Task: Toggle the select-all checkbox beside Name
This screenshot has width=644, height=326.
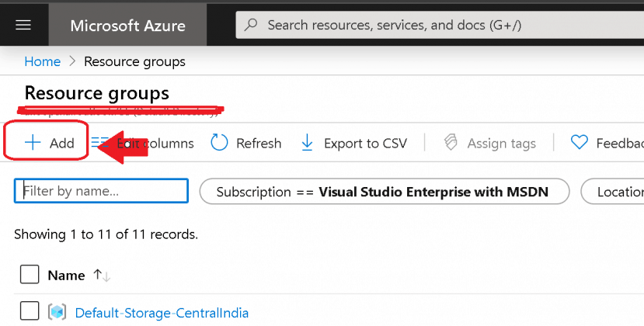Action: (x=29, y=275)
